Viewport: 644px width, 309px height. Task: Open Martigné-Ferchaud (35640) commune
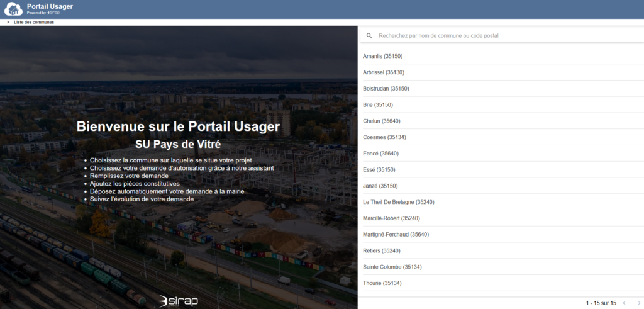coord(397,235)
